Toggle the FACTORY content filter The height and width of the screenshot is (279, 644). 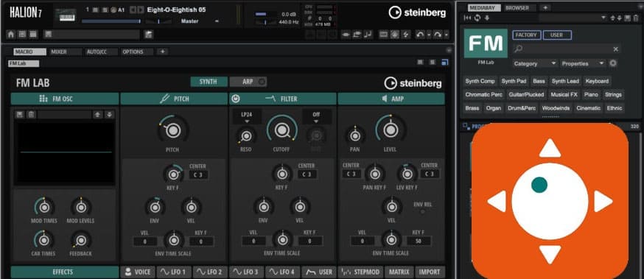527,35
